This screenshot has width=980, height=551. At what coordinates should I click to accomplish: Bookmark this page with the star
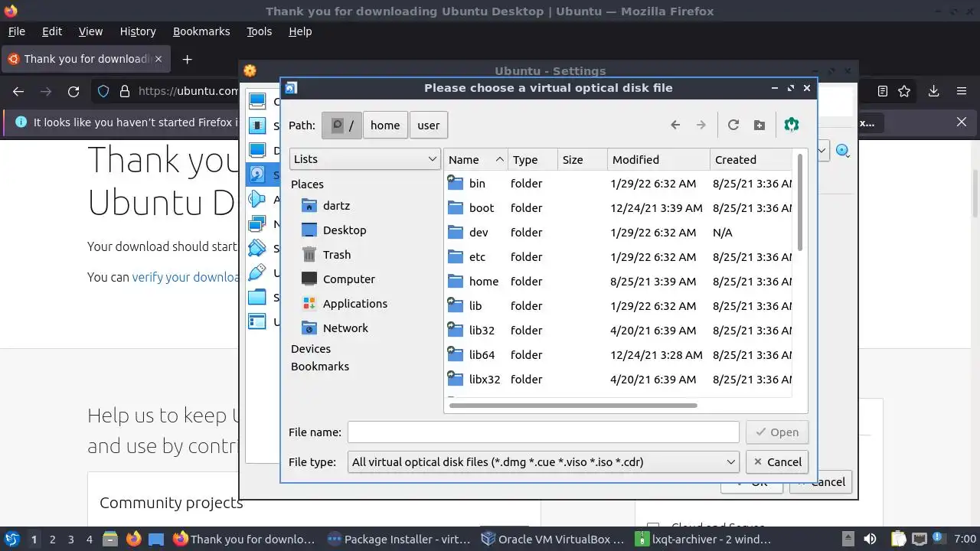coord(904,92)
